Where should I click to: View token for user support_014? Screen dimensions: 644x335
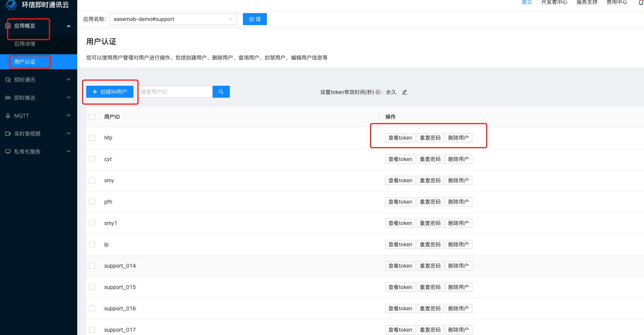click(400, 266)
